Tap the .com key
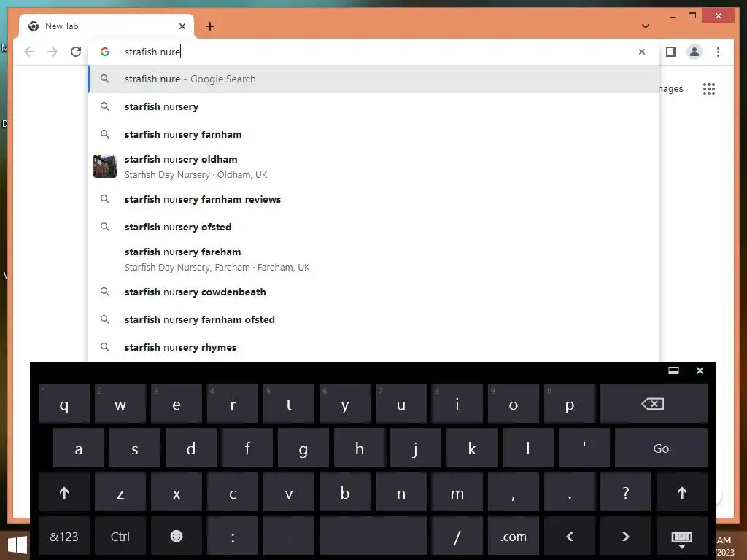The width and height of the screenshot is (747, 560). pos(513,537)
